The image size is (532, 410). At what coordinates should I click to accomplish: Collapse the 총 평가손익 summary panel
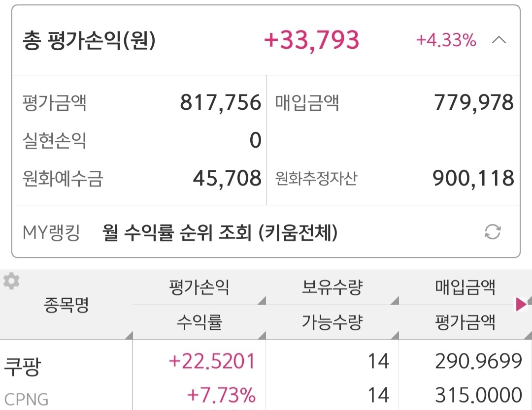[499, 40]
